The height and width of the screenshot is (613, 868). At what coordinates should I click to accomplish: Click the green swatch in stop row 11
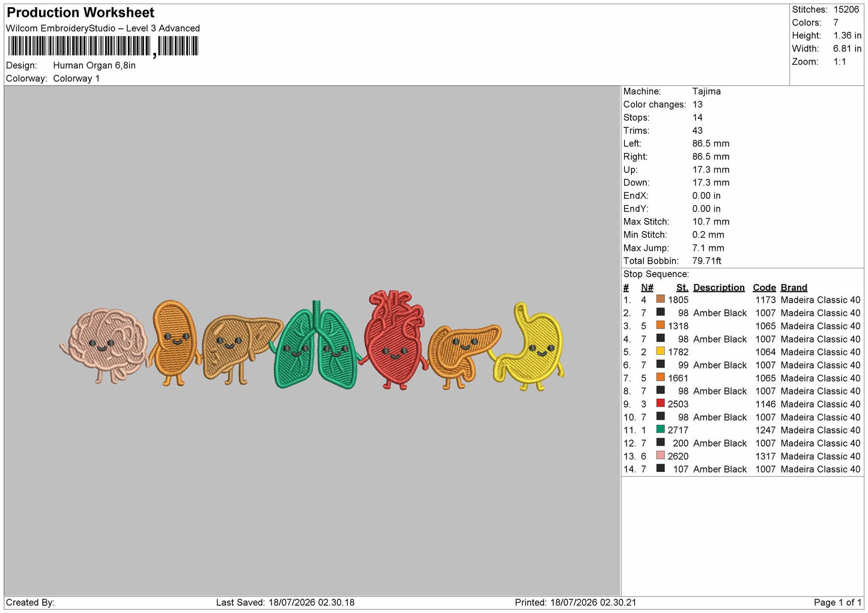[660, 429]
